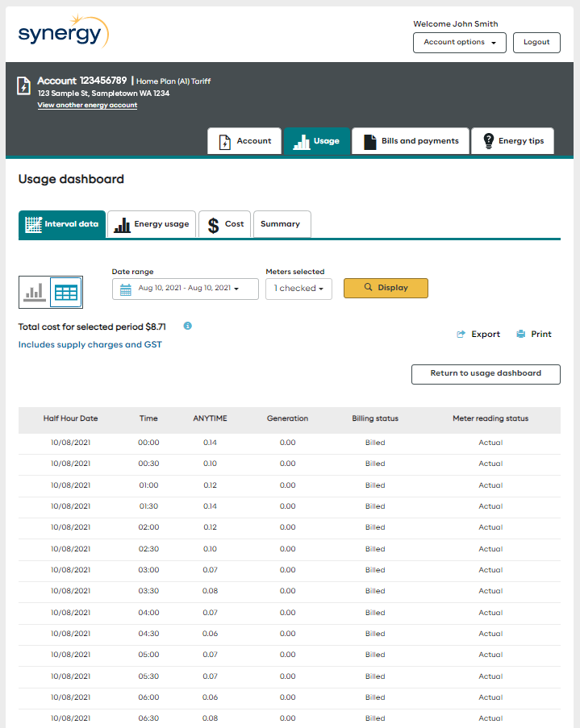Open the Meters selected dropdown
Screen dimensions: 580x728
(x=298, y=289)
